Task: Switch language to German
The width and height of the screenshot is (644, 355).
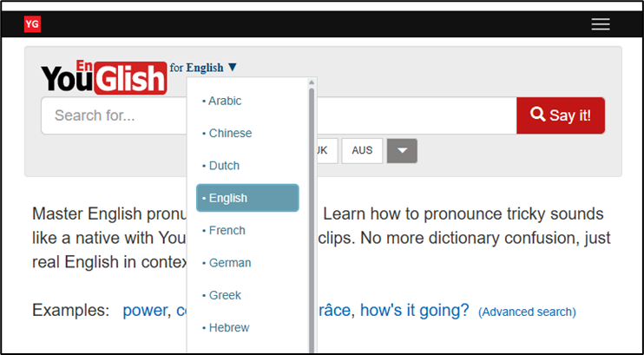Action: pos(229,262)
